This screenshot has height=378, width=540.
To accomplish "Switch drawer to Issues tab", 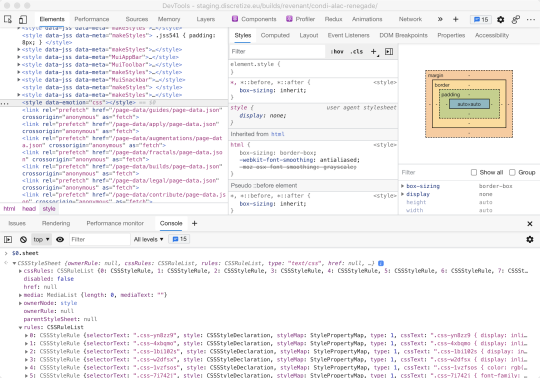I will [17, 223].
